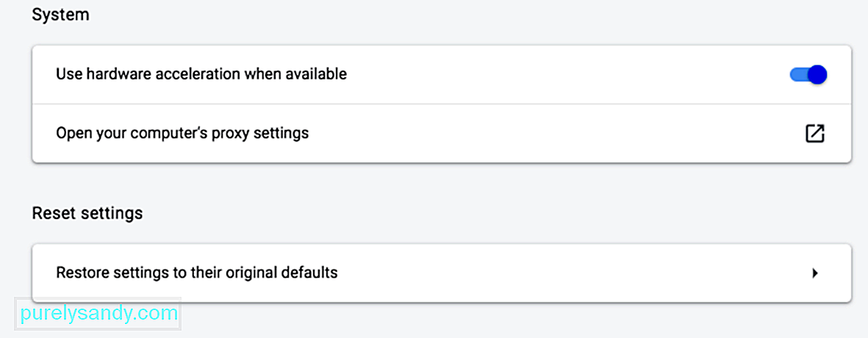Open the Restore settings row using its chevron
The image size is (868, 338).
tap(815, 273)
